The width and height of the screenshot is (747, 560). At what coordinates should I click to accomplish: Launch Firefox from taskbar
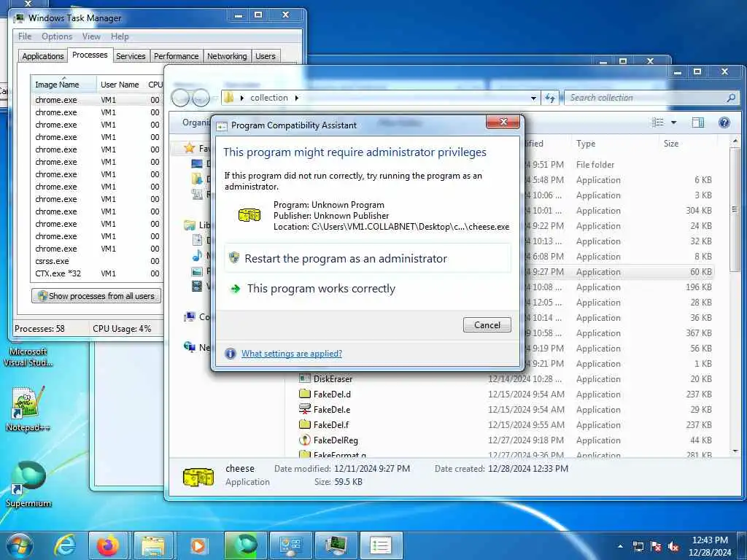(108, 545)
